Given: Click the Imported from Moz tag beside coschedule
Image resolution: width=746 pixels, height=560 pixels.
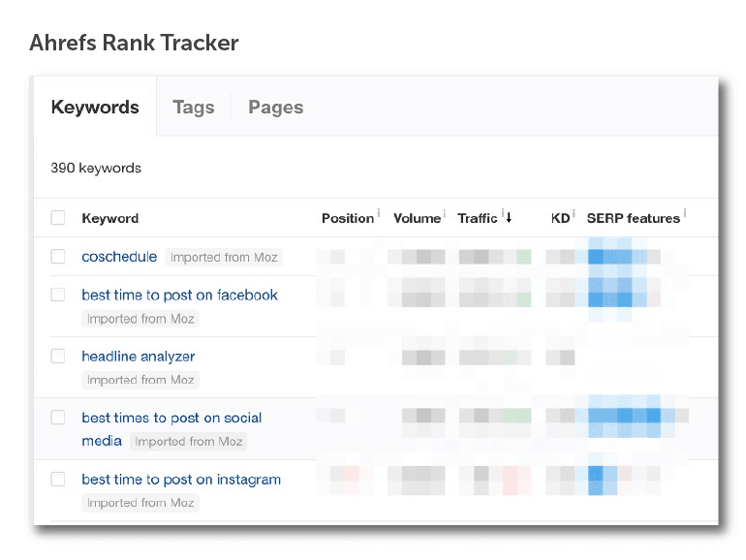Looking at the screenshot, I should (224, 258).
